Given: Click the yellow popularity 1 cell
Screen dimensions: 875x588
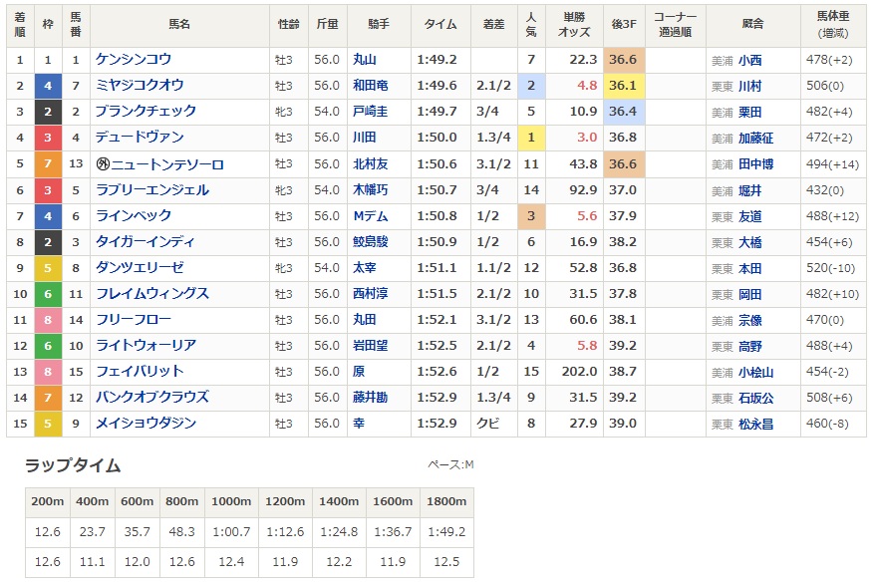Looking at the screenshot, I should click(x=531, y=138).
